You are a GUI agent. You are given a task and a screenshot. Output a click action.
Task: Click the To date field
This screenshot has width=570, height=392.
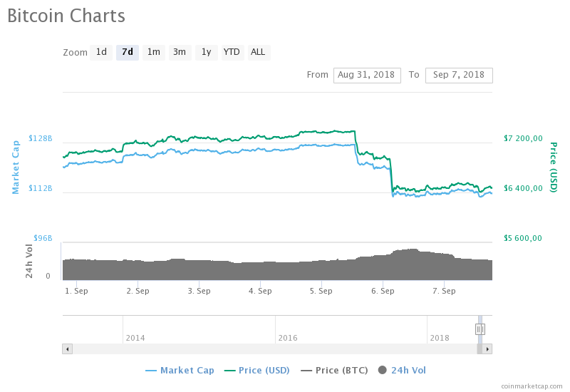click(x=458, y=75)
